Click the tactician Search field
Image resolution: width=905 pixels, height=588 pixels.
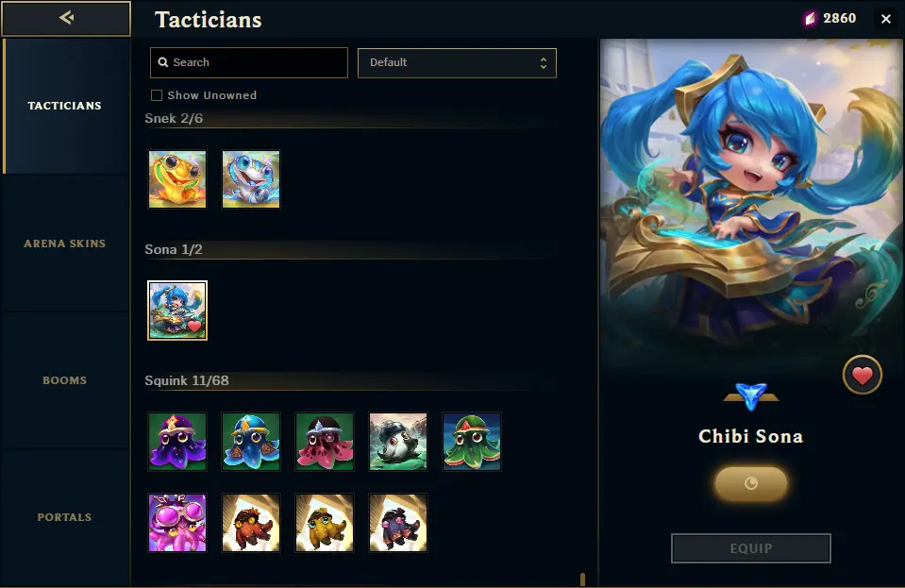point(249,62)
